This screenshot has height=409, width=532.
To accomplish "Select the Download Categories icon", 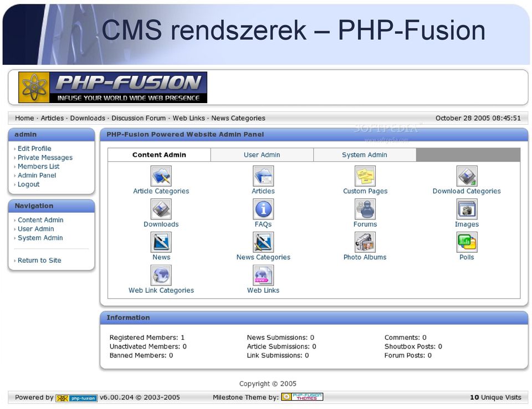I will coord(467,176).
